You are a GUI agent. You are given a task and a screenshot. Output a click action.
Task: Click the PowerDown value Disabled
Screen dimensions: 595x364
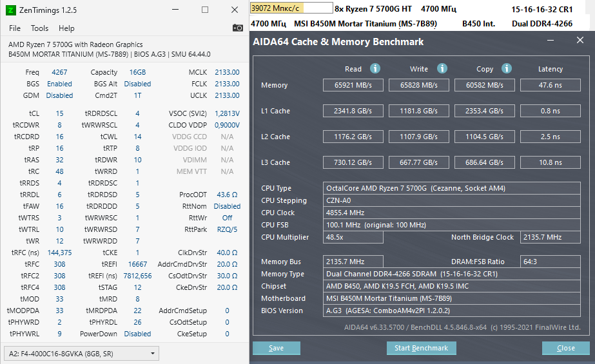137,334
